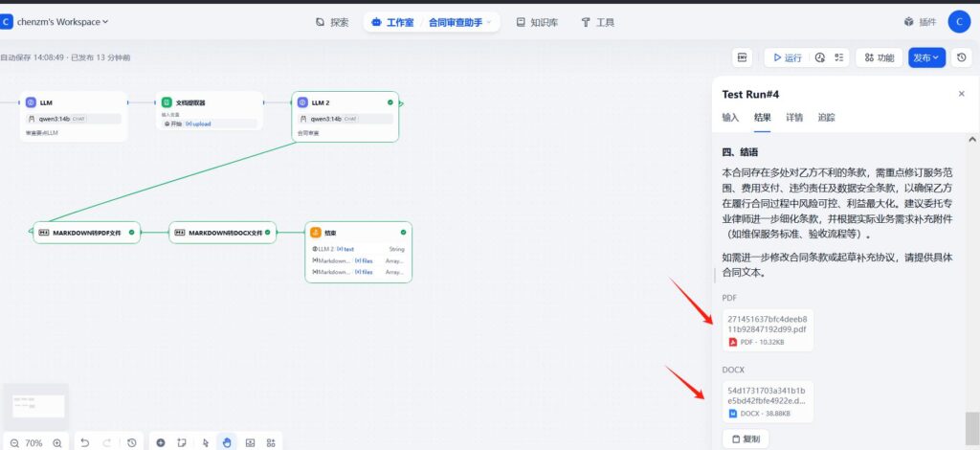Undo the last canvas action
This screenshot has height=450, width=980.
(84, 443)
